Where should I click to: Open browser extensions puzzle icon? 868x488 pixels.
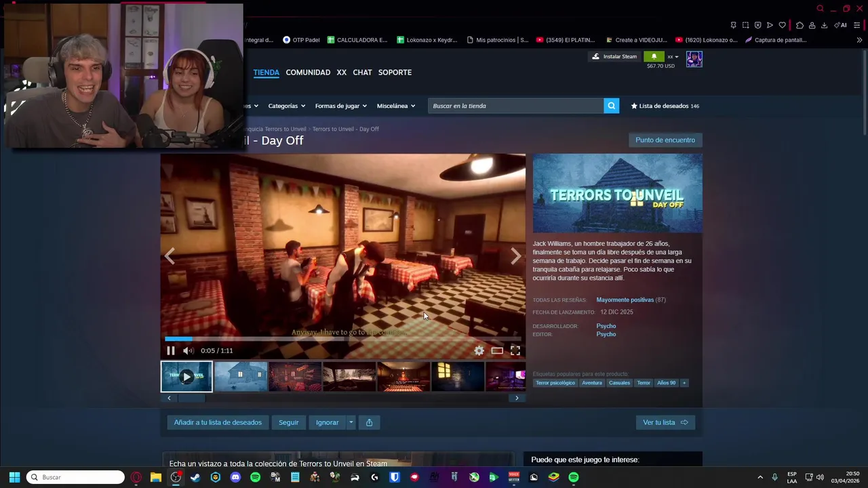pos(800,25)
